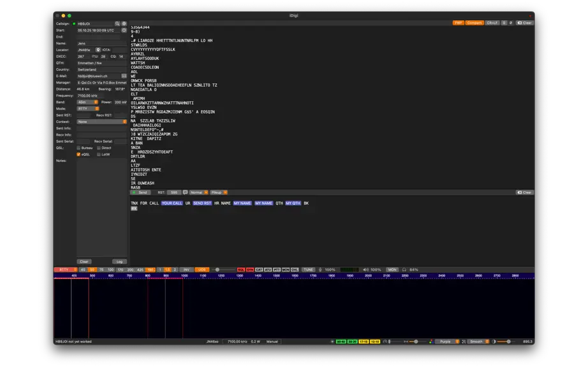Screen dimensions: 588x367
Task: Adjust the waterfall zoom slider
Action: (418, 342)
